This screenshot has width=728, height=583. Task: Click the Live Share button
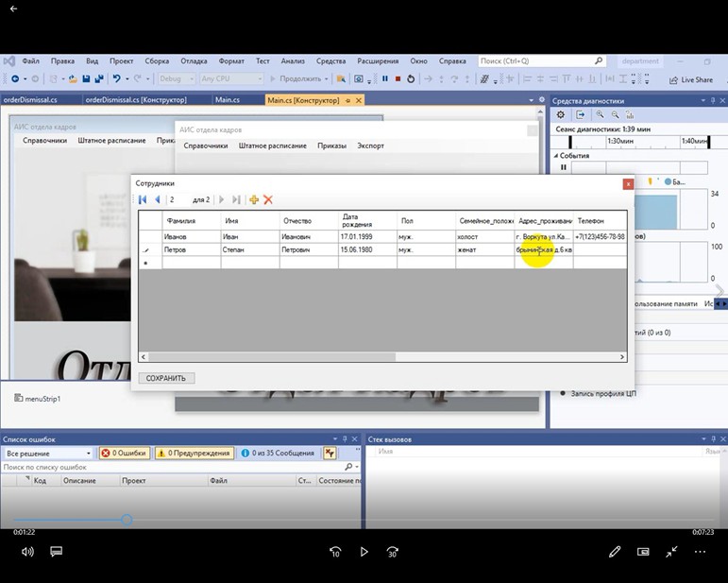691,80
